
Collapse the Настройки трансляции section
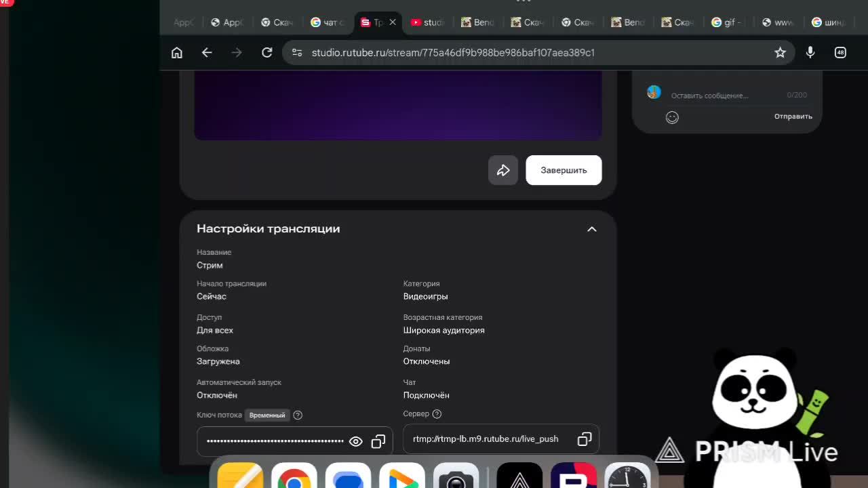(591, 229)
